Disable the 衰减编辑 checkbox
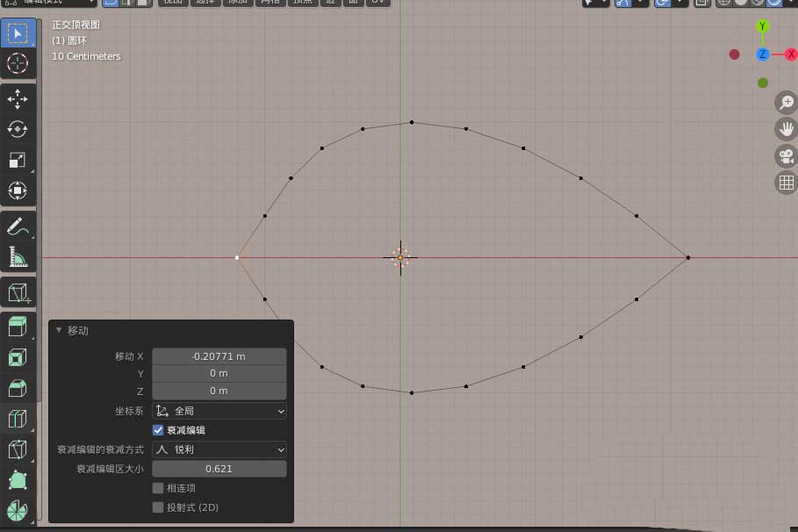 tap(158, 430)
